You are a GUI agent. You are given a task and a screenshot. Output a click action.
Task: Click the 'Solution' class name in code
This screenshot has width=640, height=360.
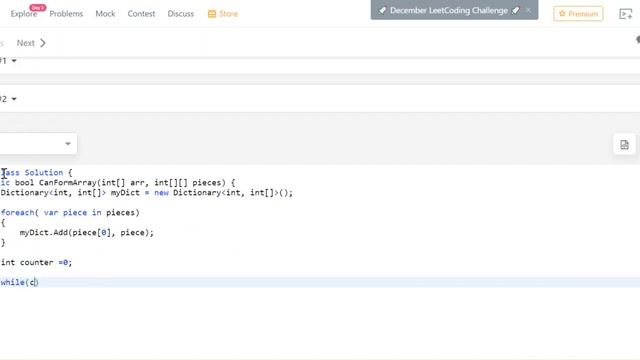click(x=44, y=173)
